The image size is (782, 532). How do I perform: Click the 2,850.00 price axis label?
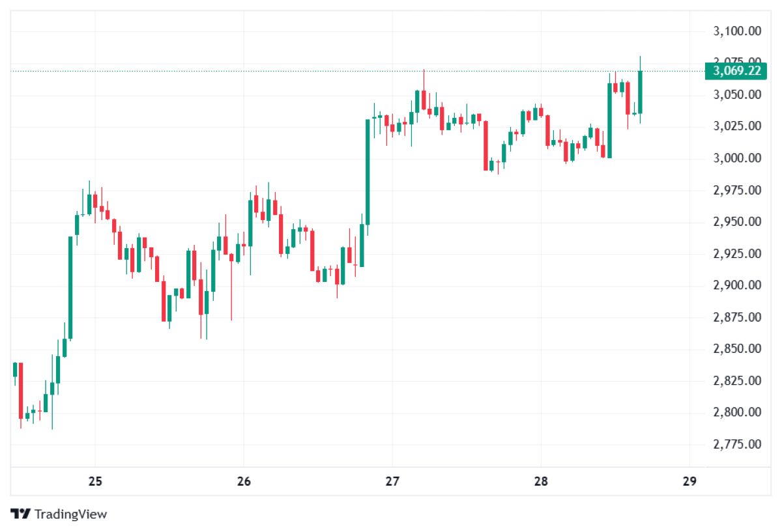click(737, 348)
